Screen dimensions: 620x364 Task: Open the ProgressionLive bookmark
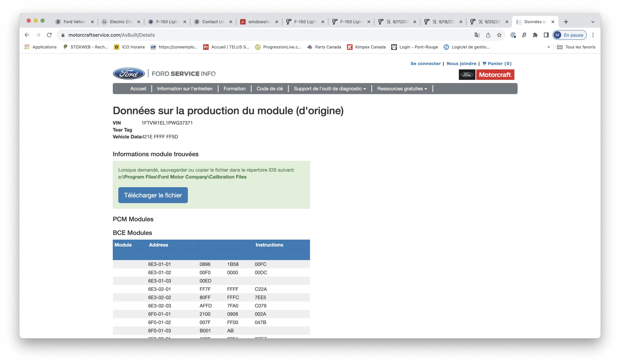[278, 47]
